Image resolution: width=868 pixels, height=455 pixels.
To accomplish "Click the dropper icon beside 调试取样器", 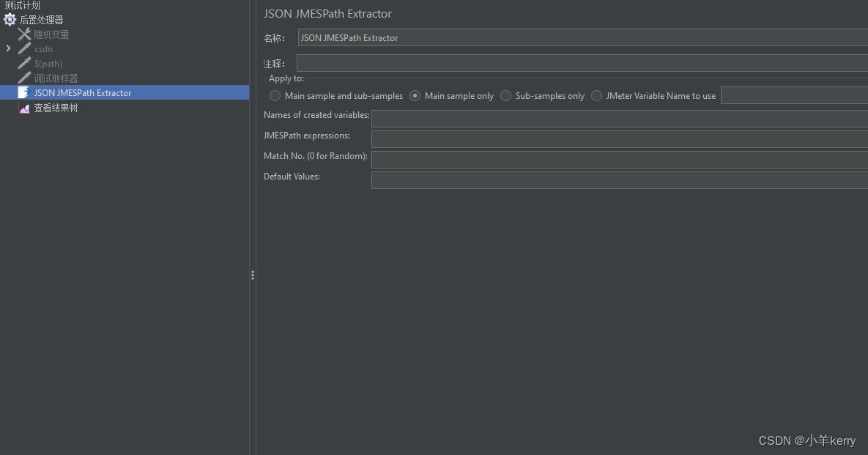I will (24, 78).
